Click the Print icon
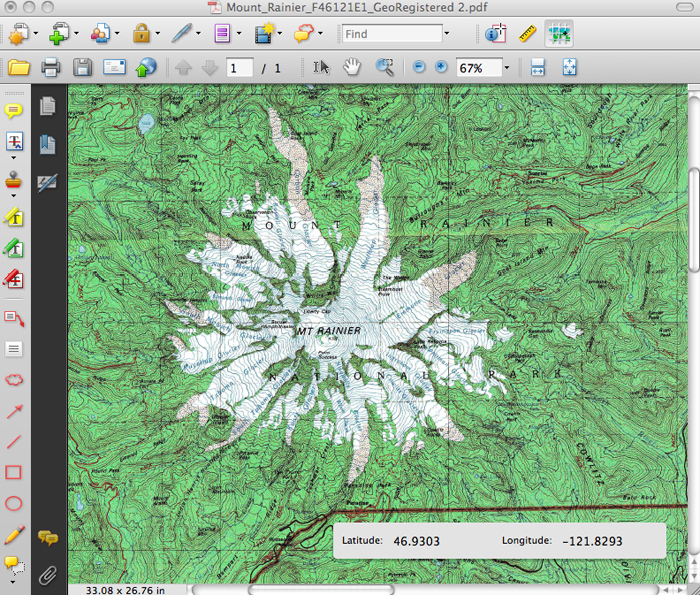 [x=50, y=68]
